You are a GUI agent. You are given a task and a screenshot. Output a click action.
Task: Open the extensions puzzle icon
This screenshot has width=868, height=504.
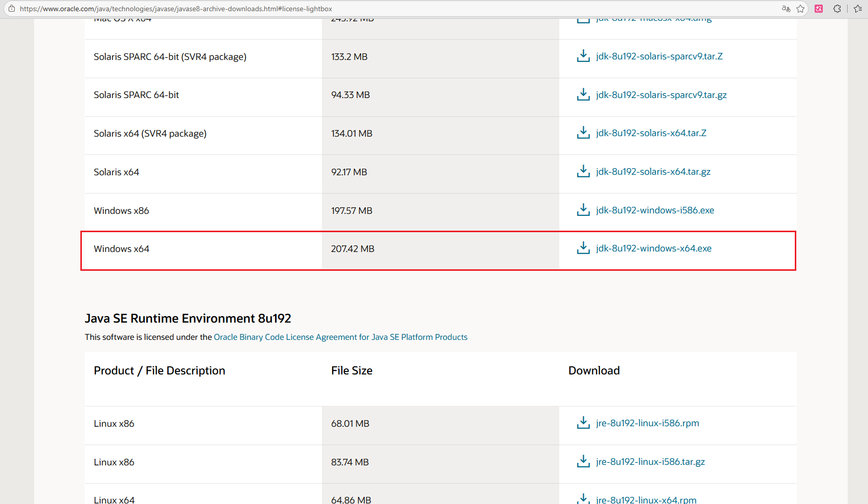837,9
